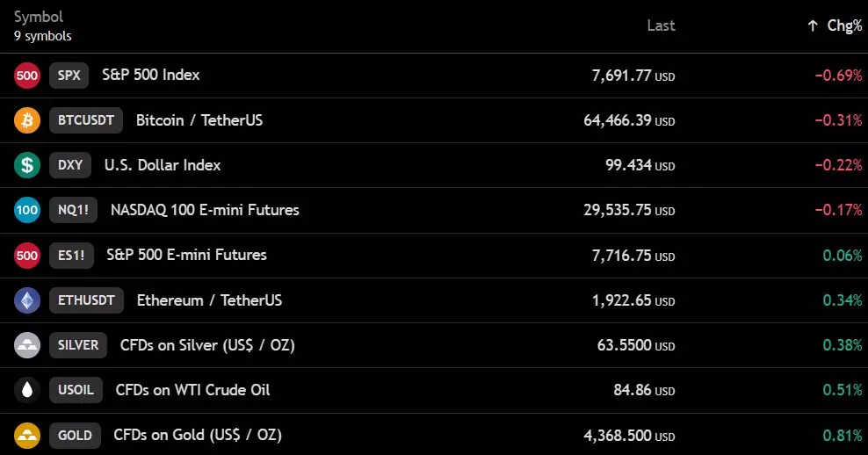The image size is (868, 455).
Task: Click the red S&P 500 Index logo icon
Action: click(x=26, y=76)
